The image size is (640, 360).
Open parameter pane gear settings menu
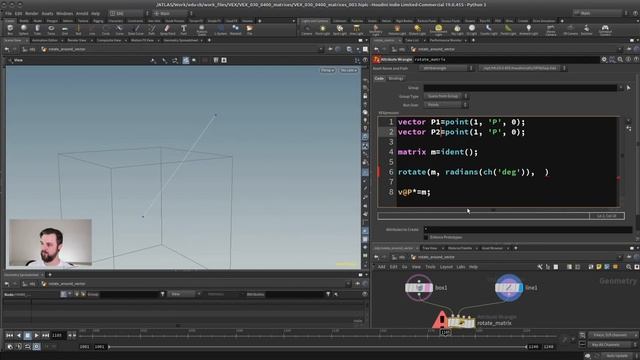604,60
